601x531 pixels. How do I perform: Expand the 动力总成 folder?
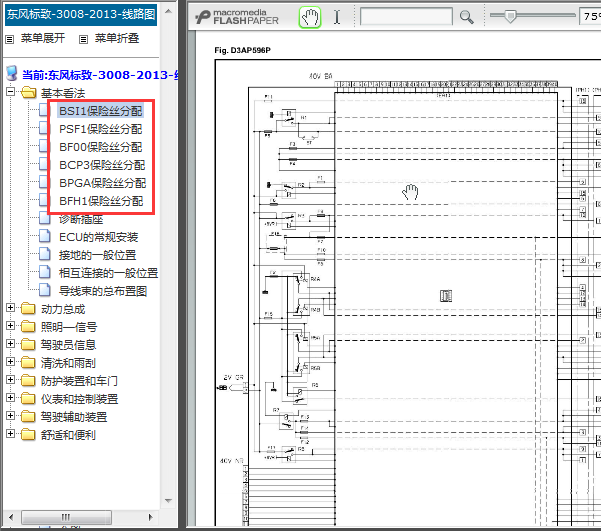10,307
